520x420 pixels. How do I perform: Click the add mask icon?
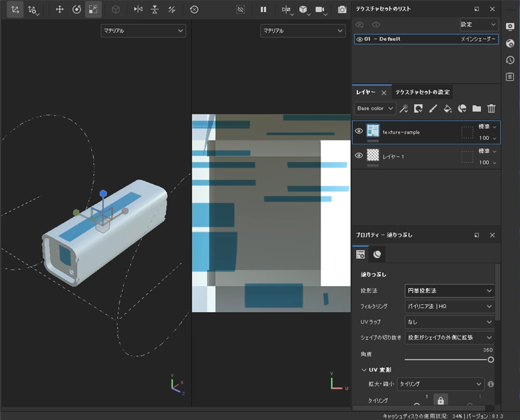pyautogui.click(x=418, y=109)
